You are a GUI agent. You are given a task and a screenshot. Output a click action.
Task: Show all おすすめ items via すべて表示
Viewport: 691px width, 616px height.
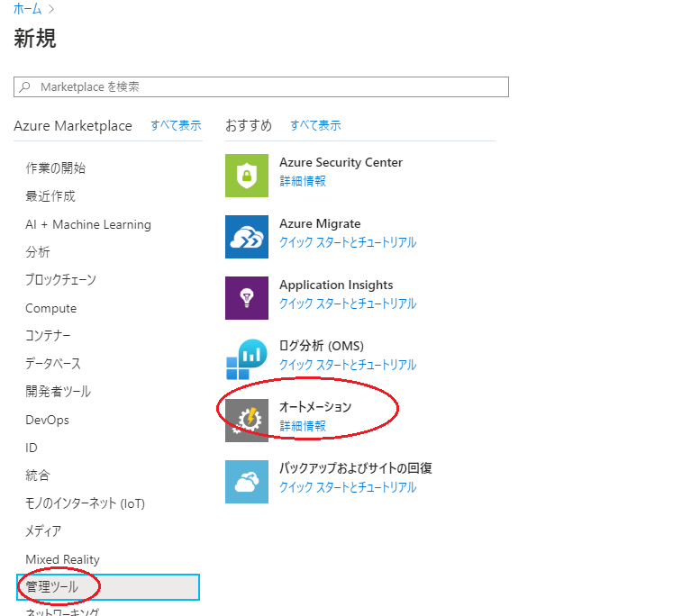(315, 125)
